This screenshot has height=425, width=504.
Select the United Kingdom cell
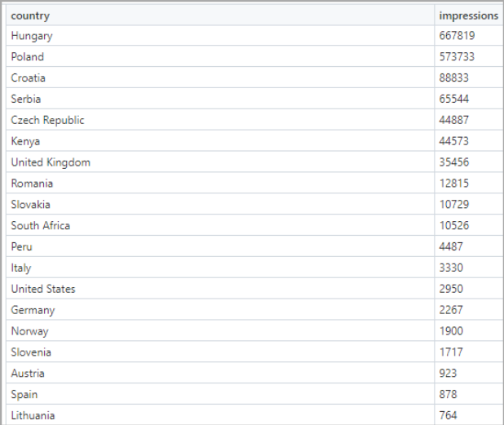51,162
